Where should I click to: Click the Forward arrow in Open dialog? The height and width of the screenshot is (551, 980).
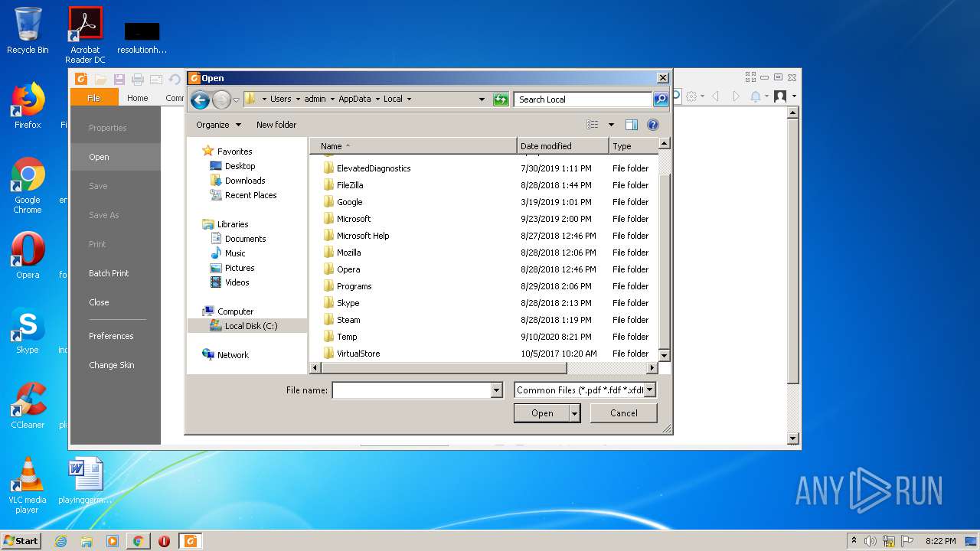pos(221,99)
